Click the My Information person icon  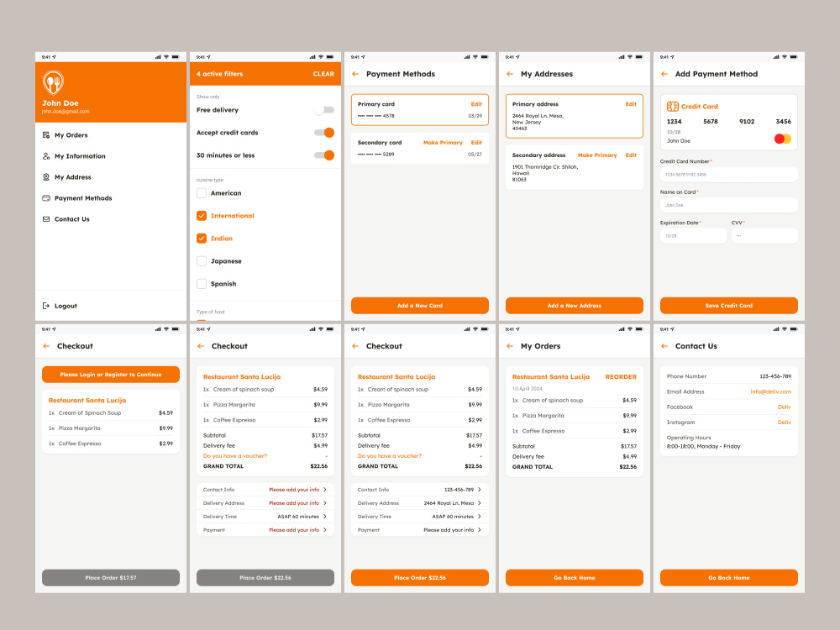point(46,156)
